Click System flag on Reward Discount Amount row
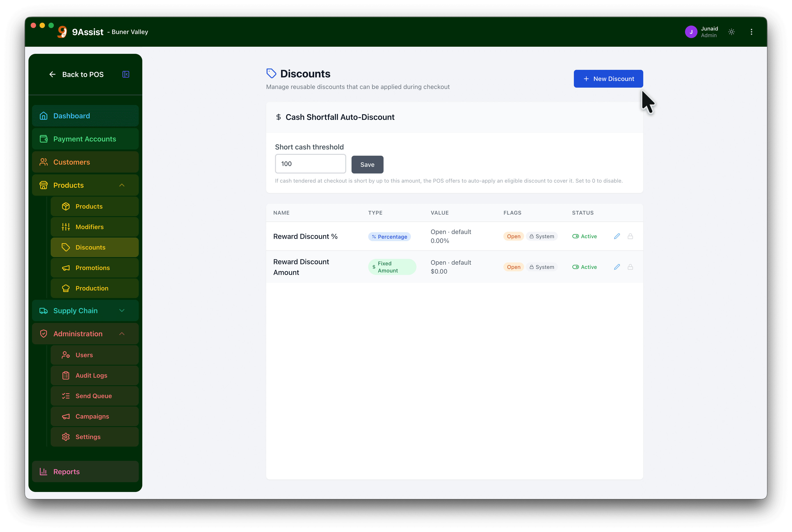This screenshot has height=532, width=792. point(542,267)
